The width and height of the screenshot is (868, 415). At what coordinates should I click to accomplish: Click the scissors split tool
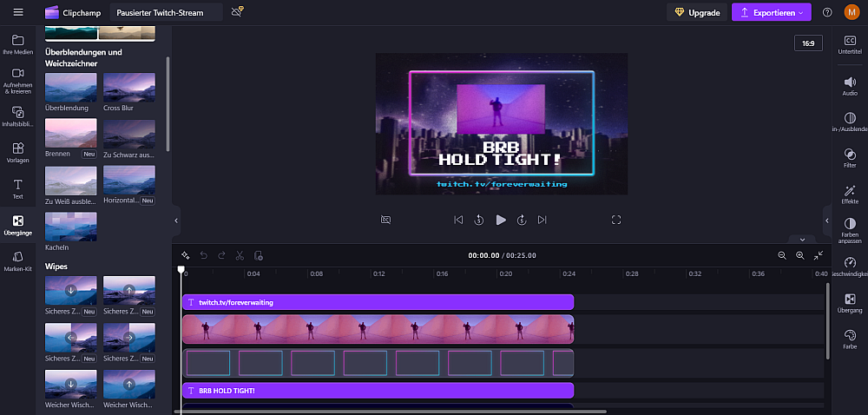(x=240, y=255)
